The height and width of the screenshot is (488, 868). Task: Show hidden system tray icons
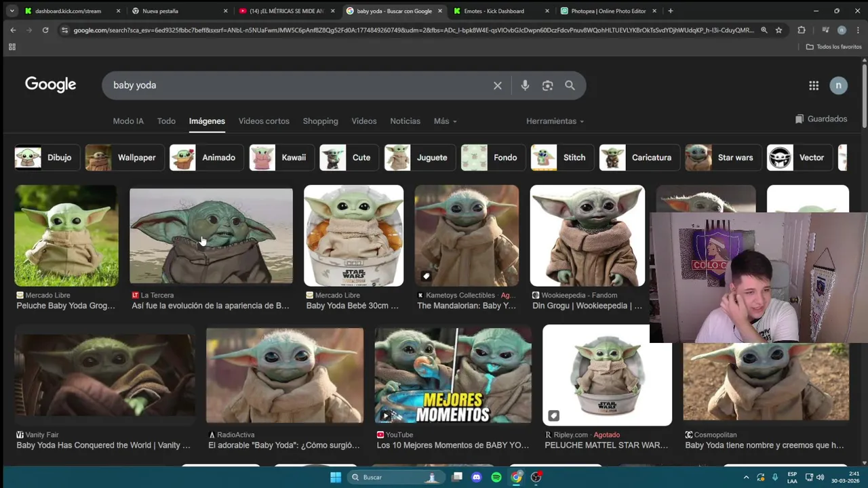pos(746,477)
